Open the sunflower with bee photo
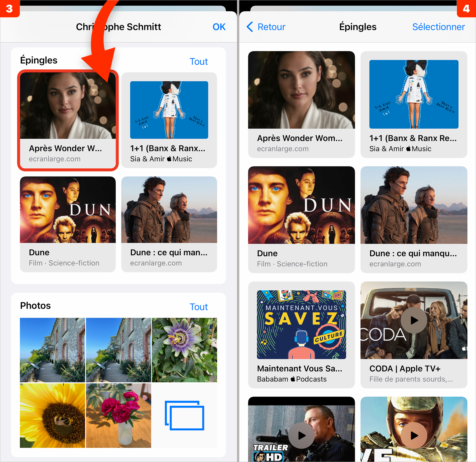Viewport: 476px width, 462px height. pyautogui.click(x=53, y=415)
